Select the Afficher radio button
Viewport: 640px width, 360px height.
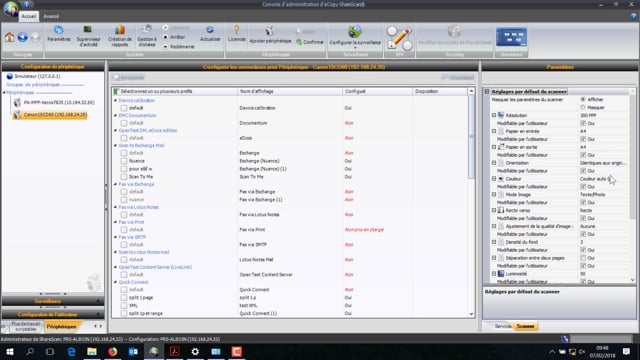pos(583,99)
